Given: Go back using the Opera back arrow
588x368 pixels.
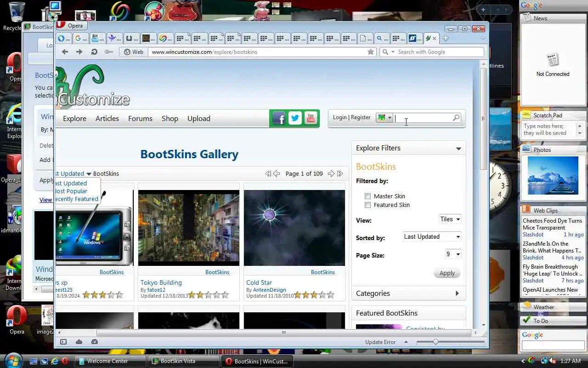Looking at the screenshot, I should [x=65, y=52].
